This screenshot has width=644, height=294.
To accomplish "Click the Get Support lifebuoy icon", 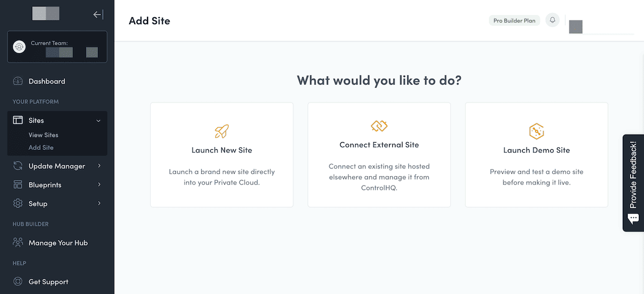I will (18, 282).
